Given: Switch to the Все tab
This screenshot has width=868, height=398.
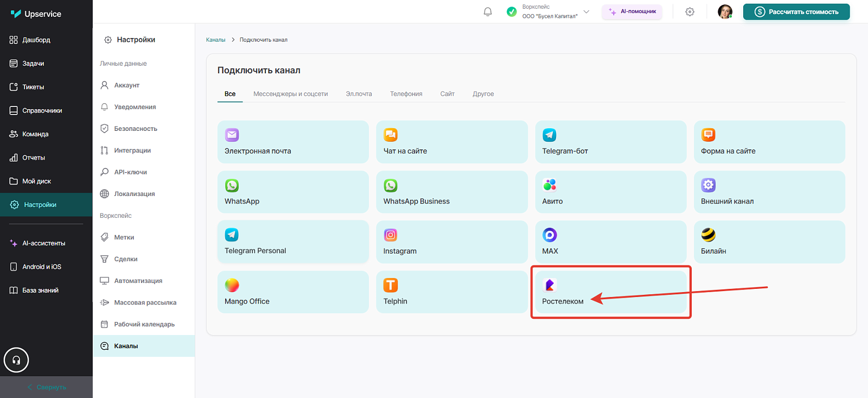Looking at the screenshot, I should pyautogui.click(x=230, y=94).
